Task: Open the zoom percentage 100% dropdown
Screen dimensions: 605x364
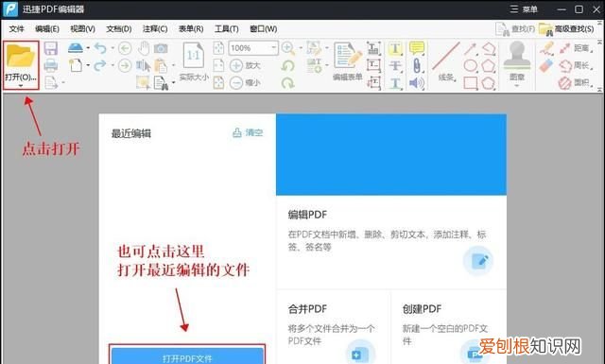Action: [x=273, y=48]
